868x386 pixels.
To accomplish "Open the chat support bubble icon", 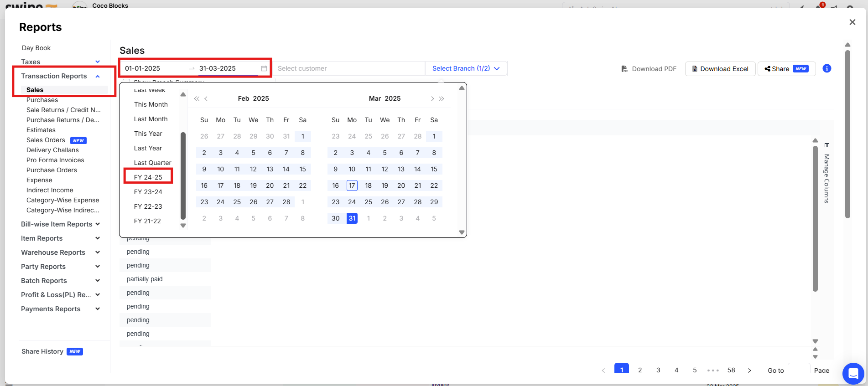I will pyautogui.click(x=853, y=374).
